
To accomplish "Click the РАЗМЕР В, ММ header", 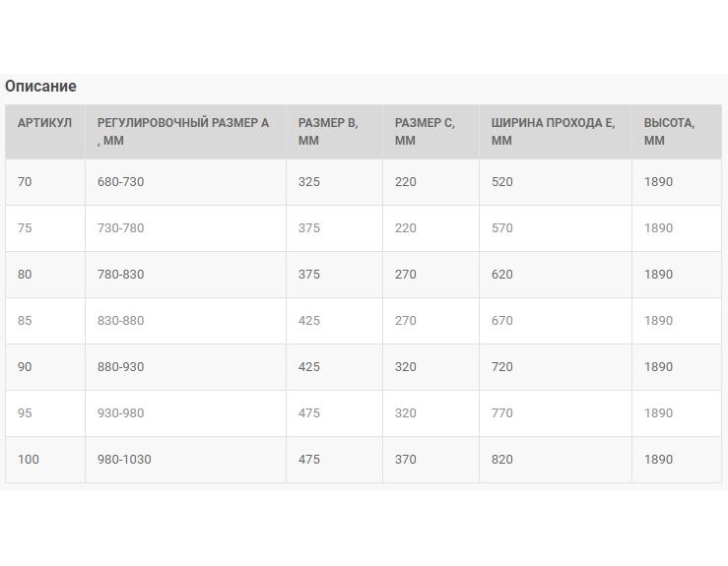I will click(x=334, y=132).
